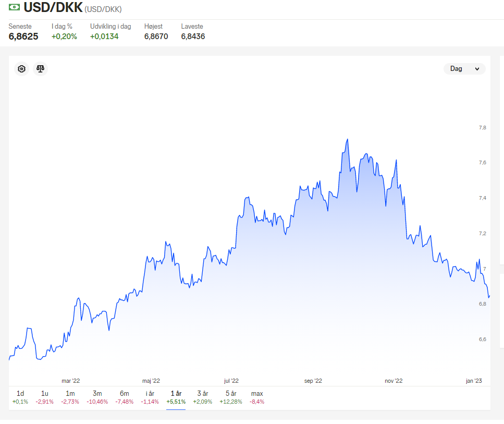504x424 pixels.
Task: Click the (USD/DKK) ticker subtitle
Action: pyautogui.click(x=103, y=9)
